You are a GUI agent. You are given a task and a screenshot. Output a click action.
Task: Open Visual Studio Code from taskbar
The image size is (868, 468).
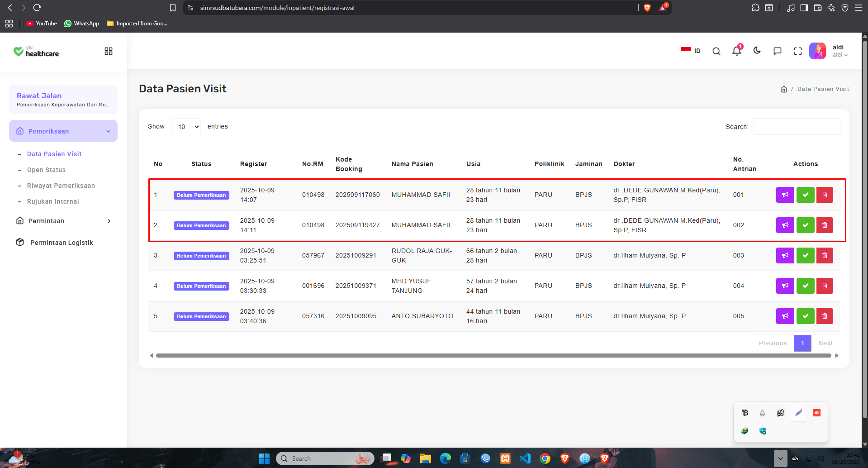pyautogui.click(x=525, y=458)
